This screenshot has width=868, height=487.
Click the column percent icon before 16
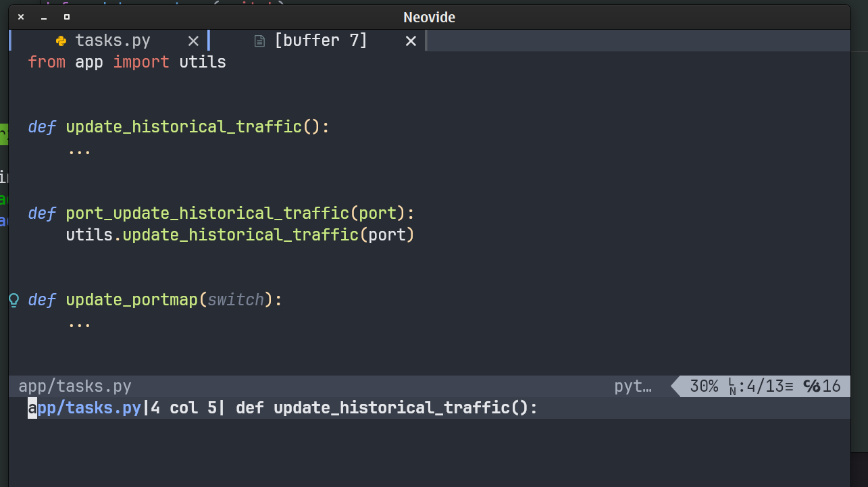813,386
